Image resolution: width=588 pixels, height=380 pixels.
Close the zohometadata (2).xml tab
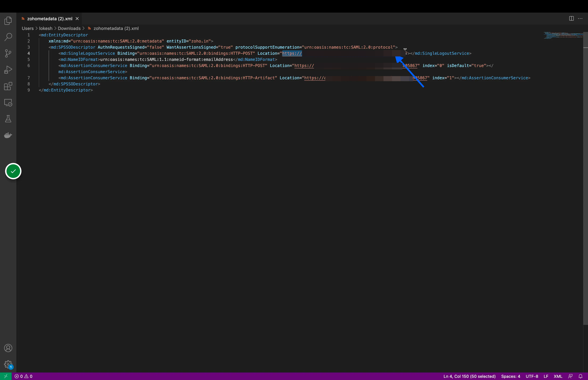click(77, 19)
